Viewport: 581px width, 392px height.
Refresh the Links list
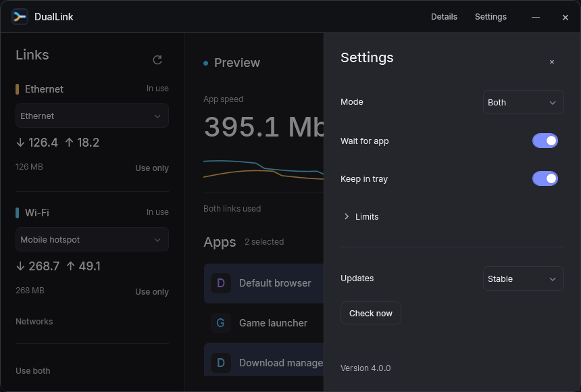point(157,59)
